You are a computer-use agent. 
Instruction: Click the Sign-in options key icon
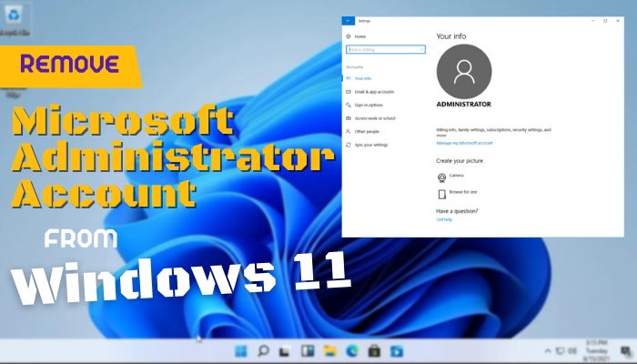coord(349,106)
